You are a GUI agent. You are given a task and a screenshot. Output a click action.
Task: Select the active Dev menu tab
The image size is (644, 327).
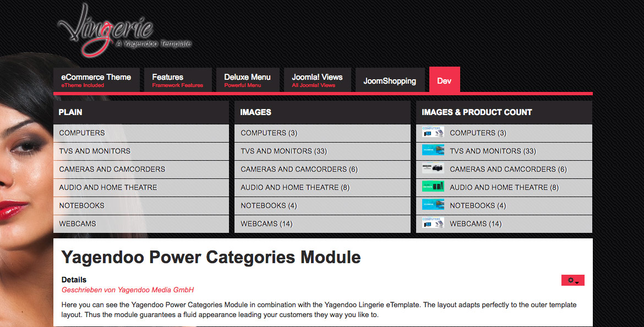pos(444,80)
